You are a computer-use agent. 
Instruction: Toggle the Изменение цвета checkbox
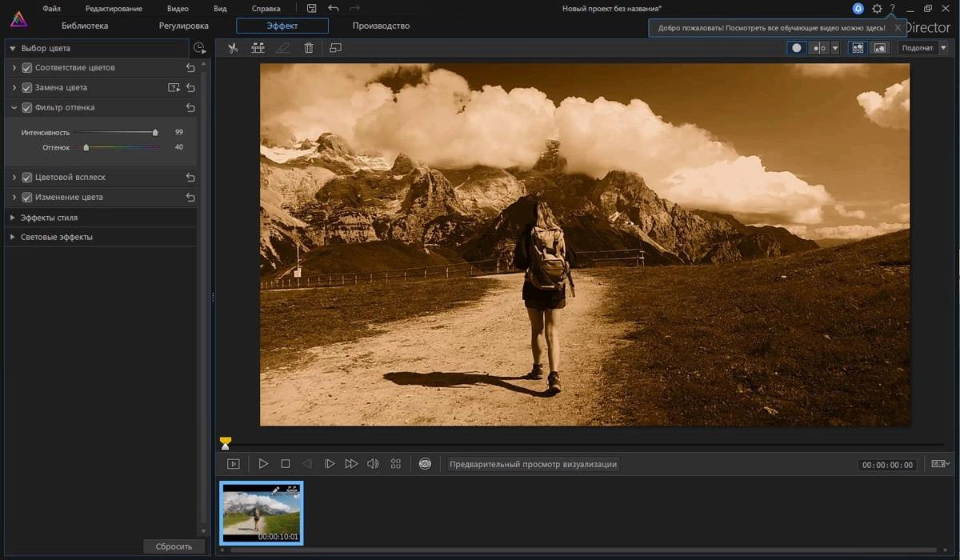pos(27,197)
